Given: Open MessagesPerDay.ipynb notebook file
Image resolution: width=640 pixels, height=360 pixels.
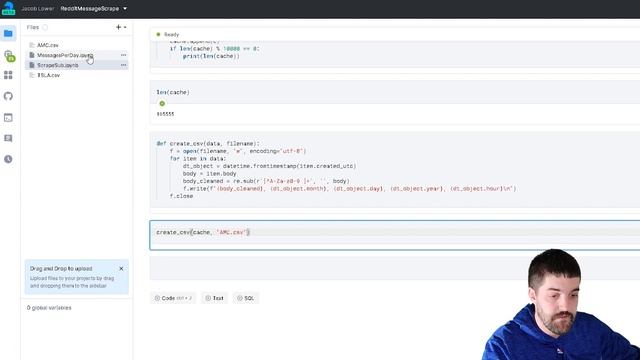Looking at the screenshot, I should pos(65,55).
